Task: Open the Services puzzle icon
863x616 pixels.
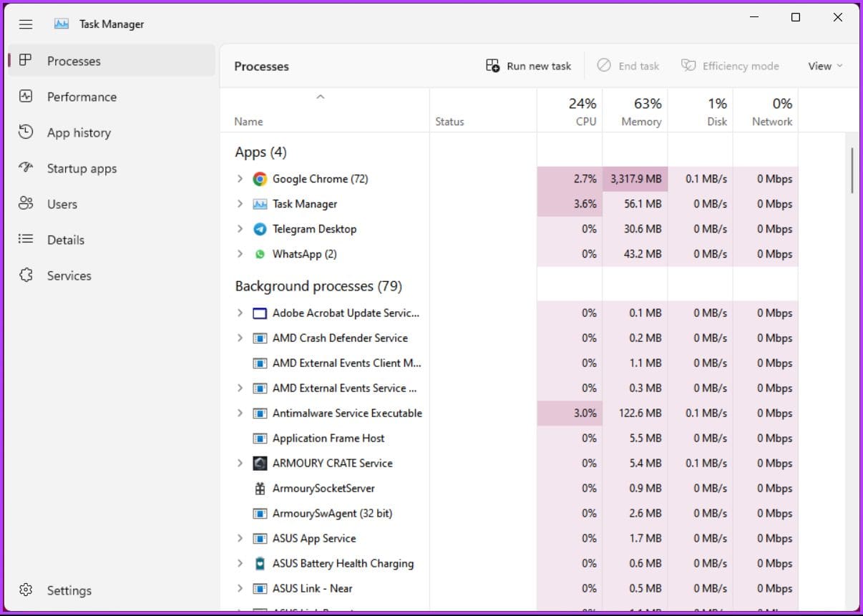Action: coord(26,275)
